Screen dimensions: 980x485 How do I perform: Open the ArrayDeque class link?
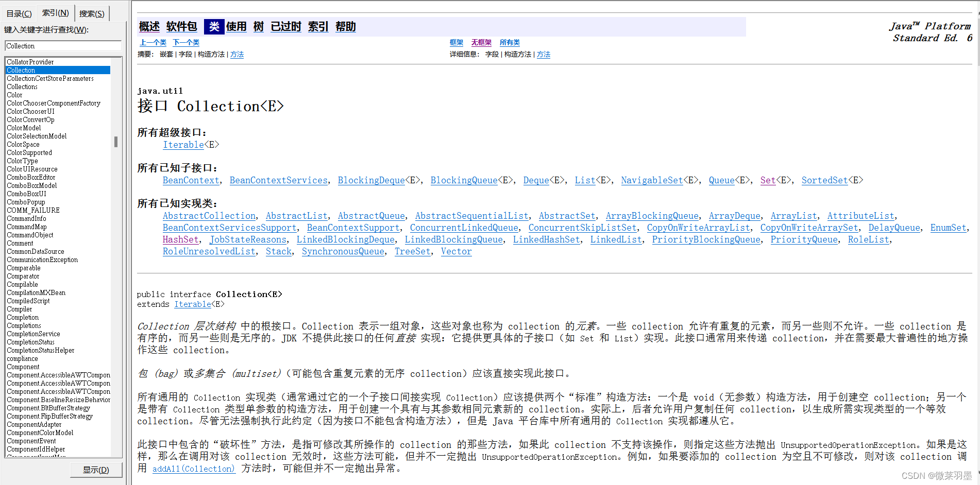(735, 216)
